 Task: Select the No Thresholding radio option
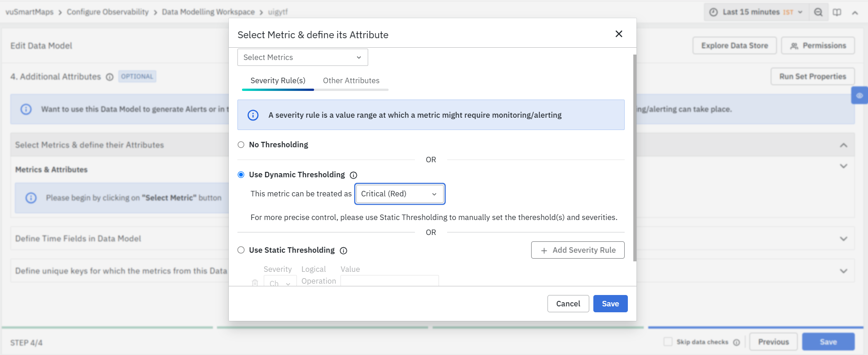(x=241, y=145)
